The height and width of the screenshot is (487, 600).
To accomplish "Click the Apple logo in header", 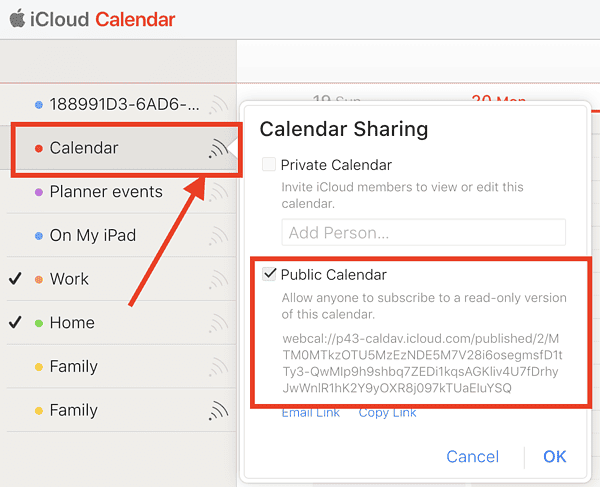I will pyautogui.click(x=17, y=18).
